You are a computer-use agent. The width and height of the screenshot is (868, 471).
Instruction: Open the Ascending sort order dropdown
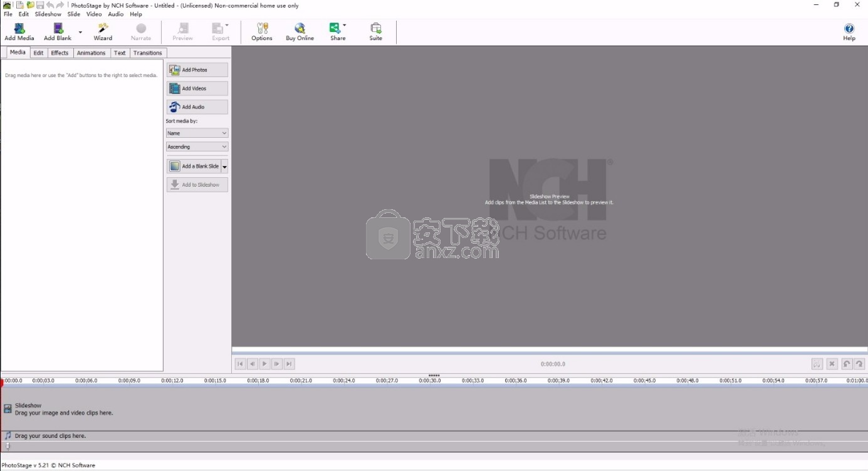[197, 147]
